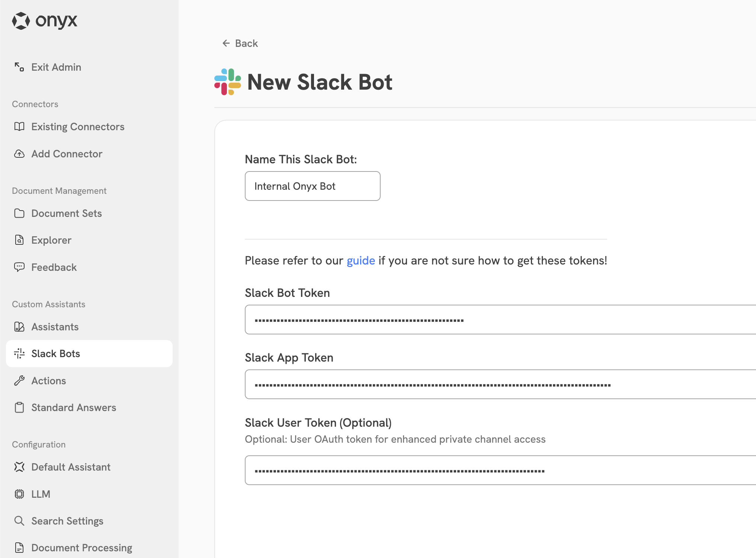Click the Search Settings magnifier icon
Viewport: 756px width, 558px height.
click(19, 520)
